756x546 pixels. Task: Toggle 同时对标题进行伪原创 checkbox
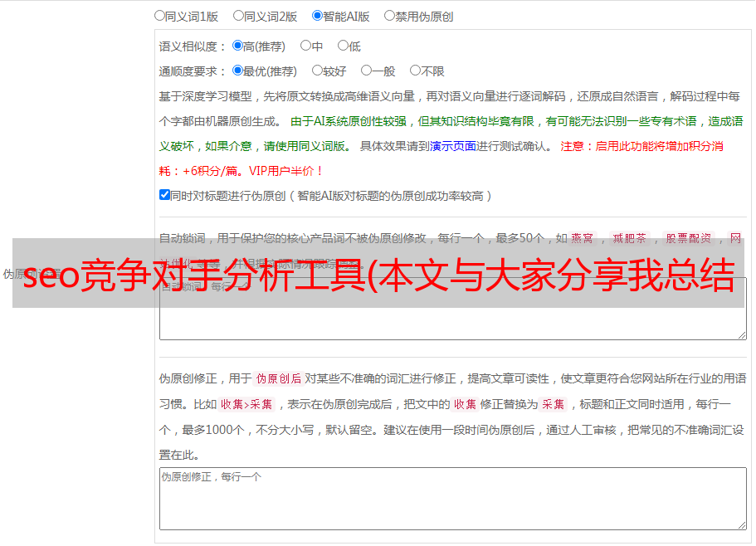point(164,195)
